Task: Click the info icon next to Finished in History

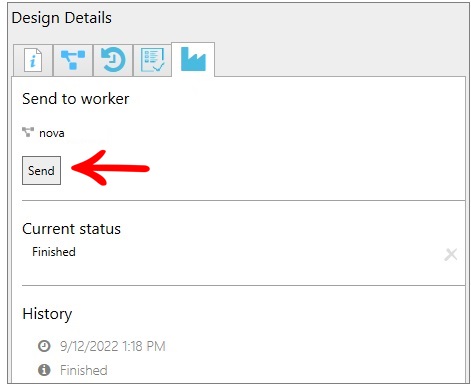Action: pos(44,370)
